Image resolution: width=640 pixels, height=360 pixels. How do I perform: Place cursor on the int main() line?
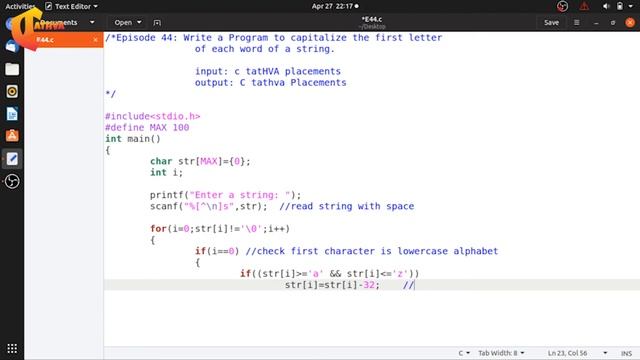click(x=133, y=139)
